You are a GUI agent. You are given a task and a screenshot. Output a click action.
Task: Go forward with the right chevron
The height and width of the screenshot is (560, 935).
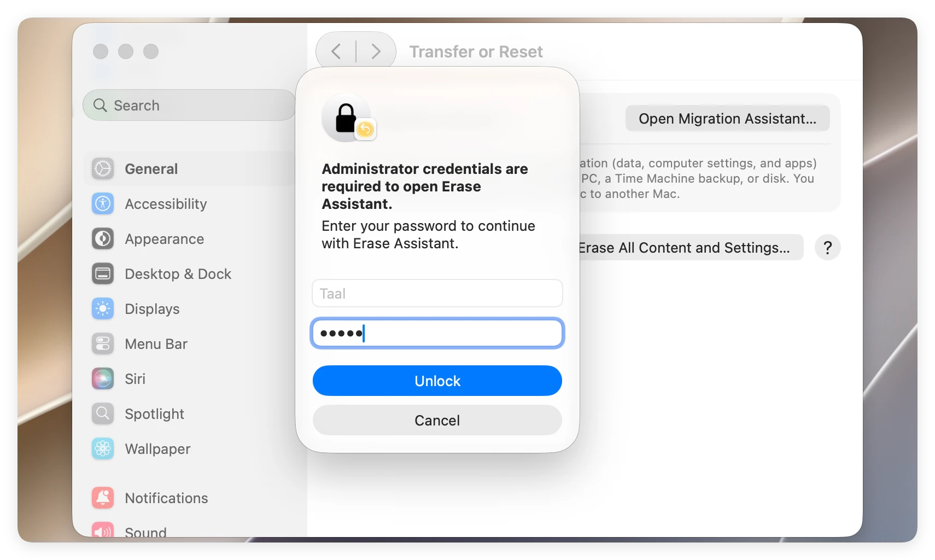click(x=376, y=51)
